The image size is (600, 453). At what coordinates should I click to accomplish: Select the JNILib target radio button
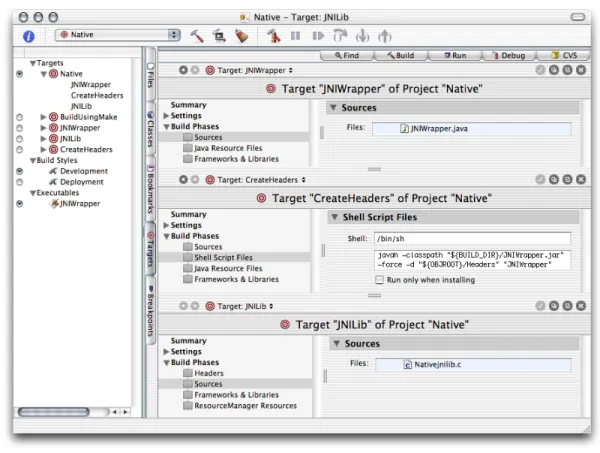20,139
